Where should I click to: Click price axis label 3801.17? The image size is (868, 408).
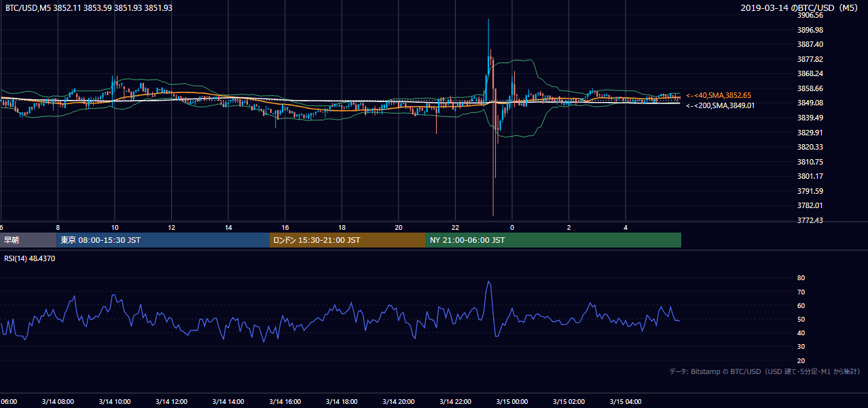point(810,176)
